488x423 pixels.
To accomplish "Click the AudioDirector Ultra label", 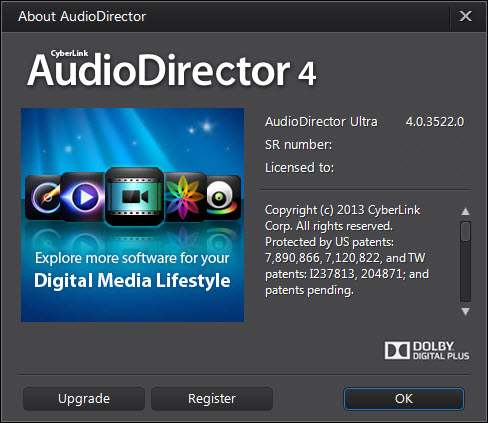I will click(x=321, y=122).
